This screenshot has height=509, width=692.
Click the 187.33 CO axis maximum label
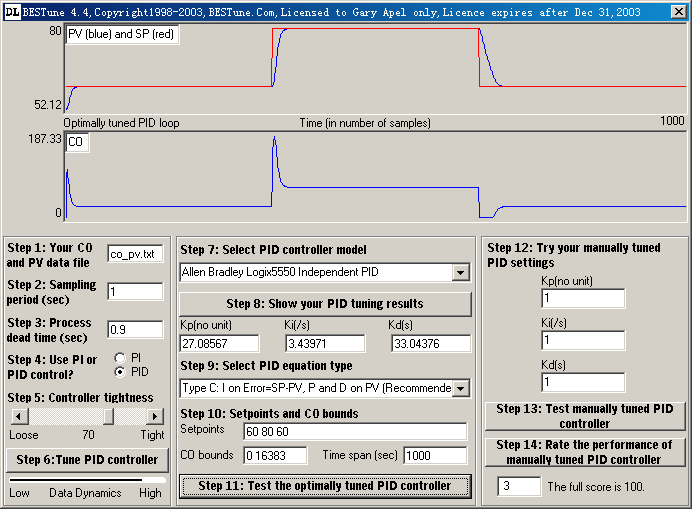tap(45, 139)
